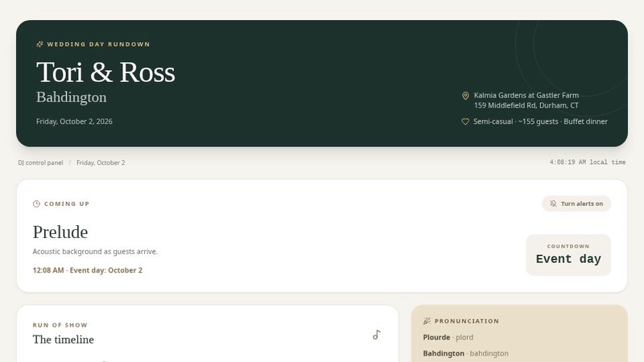The width and height of the screenshot is (644, 362).
Task: Click the Prelude heading
Action: pos(60,232)
